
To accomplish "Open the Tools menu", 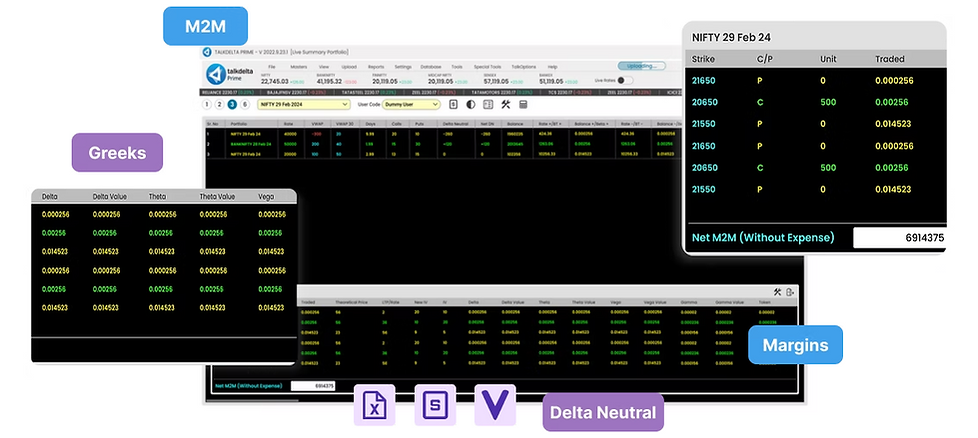I will tap(457, 67).
